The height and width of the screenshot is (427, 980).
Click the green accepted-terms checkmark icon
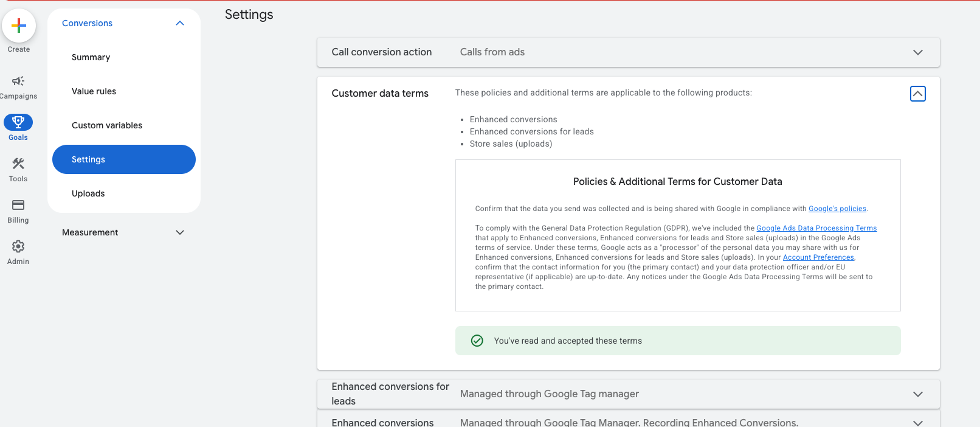[x=477, y=341]
